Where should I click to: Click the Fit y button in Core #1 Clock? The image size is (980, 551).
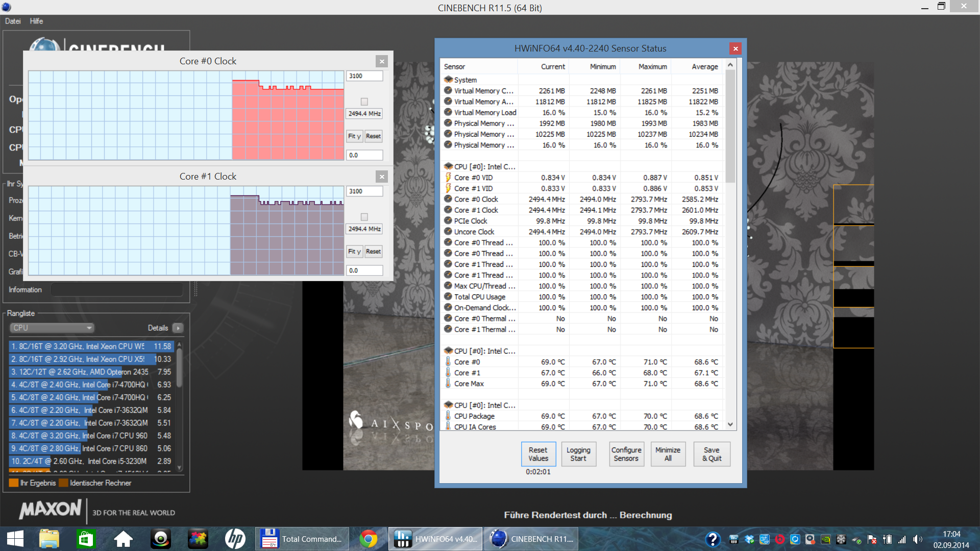pos(354,252)
